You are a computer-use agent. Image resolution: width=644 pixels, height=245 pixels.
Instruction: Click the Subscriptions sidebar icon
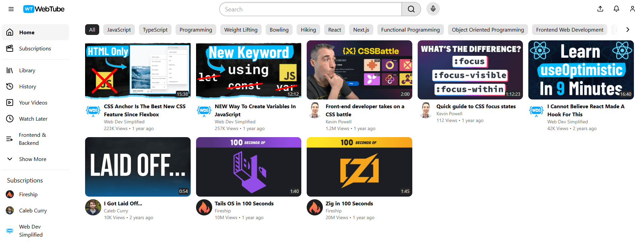pos(10,48)
